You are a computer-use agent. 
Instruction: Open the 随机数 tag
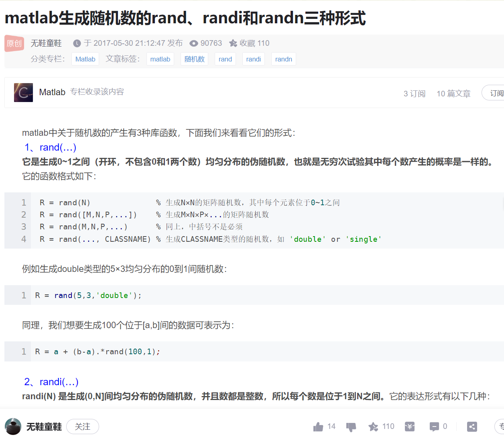[194, 59]
